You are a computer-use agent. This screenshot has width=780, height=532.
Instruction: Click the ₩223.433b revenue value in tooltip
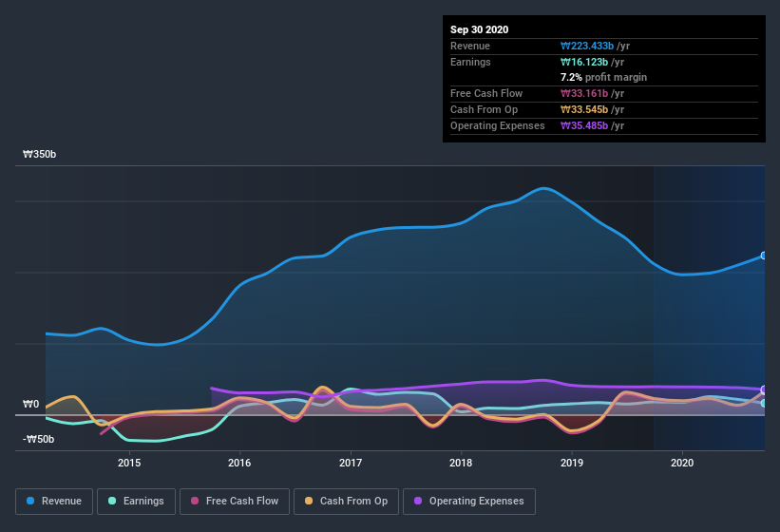coord(594,46)
